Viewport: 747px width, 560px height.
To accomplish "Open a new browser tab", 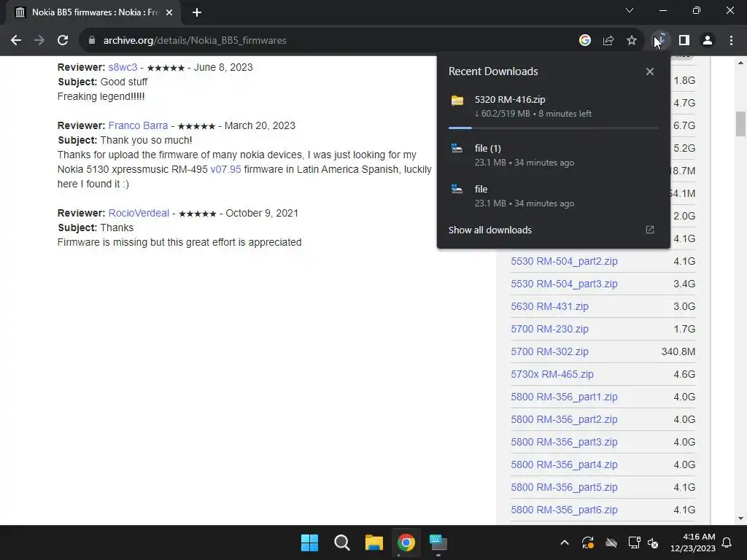I will 197,12.
